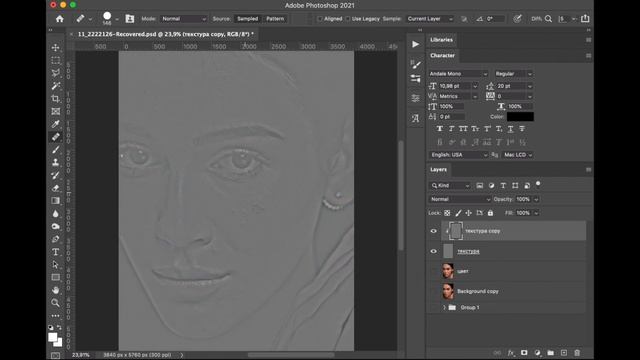Click the foreground color swatch
Image resolution: width=640 pixels, height=360 pixels.
[53, 337]
